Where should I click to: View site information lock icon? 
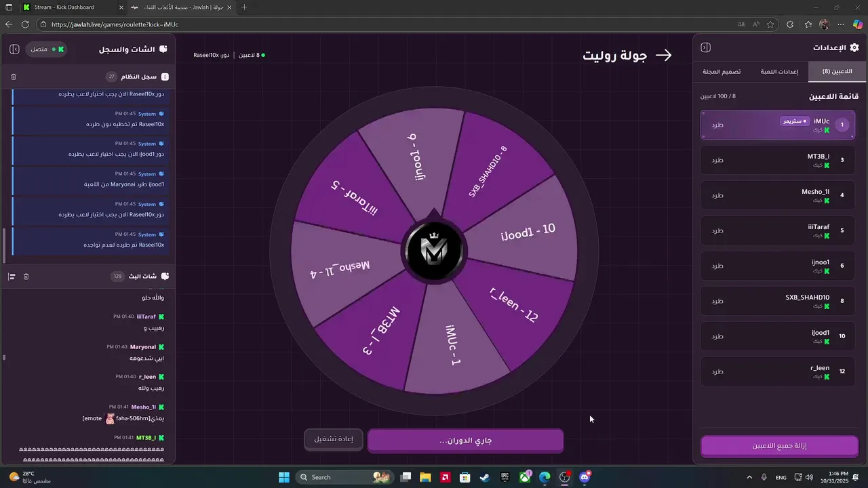(43, 24)
